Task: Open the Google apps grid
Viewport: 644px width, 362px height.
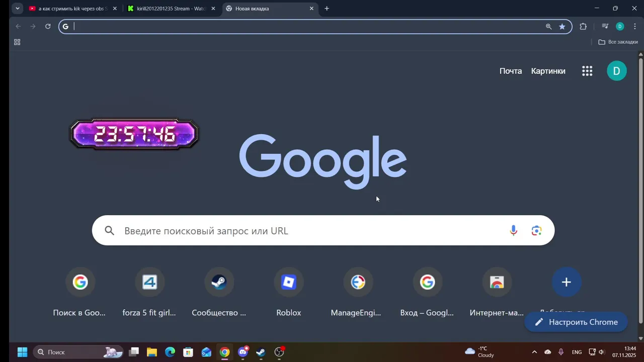Action: (587, 71)
